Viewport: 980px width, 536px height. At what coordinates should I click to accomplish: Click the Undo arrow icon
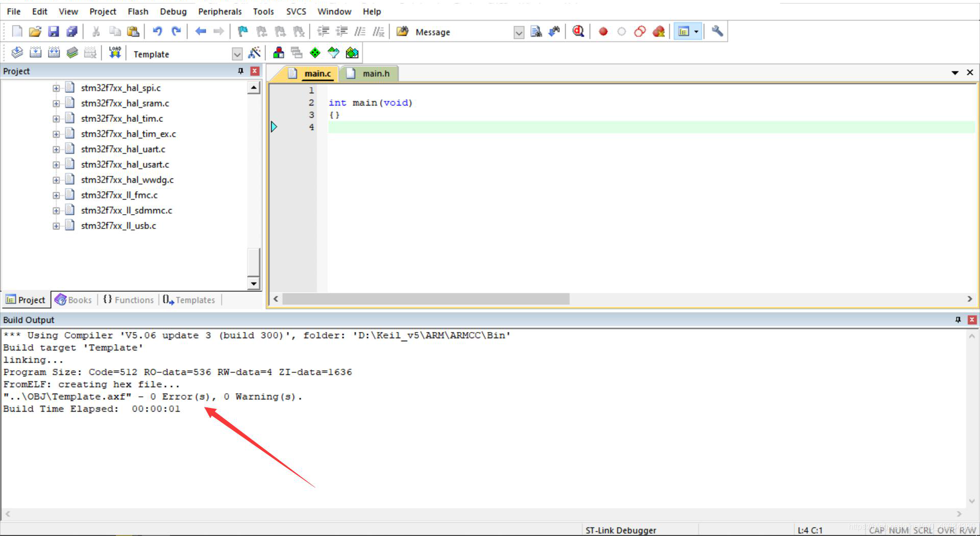(157, 31)
